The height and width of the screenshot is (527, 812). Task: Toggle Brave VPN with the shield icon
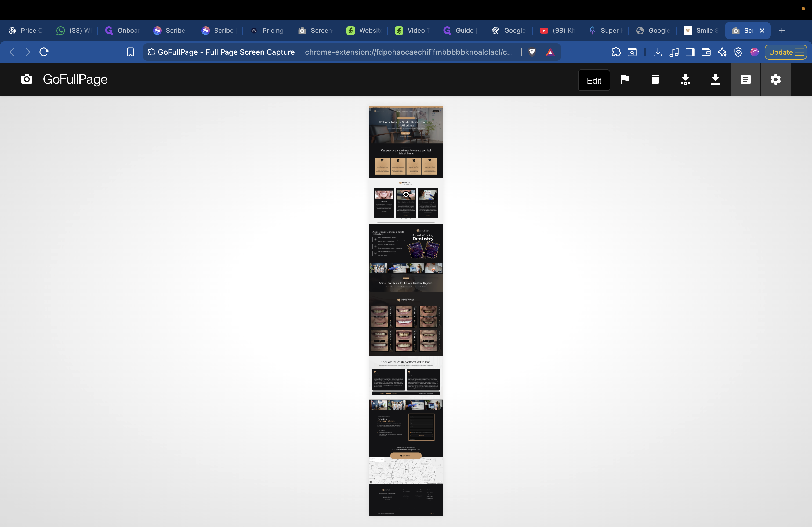[x=738, y=52]
